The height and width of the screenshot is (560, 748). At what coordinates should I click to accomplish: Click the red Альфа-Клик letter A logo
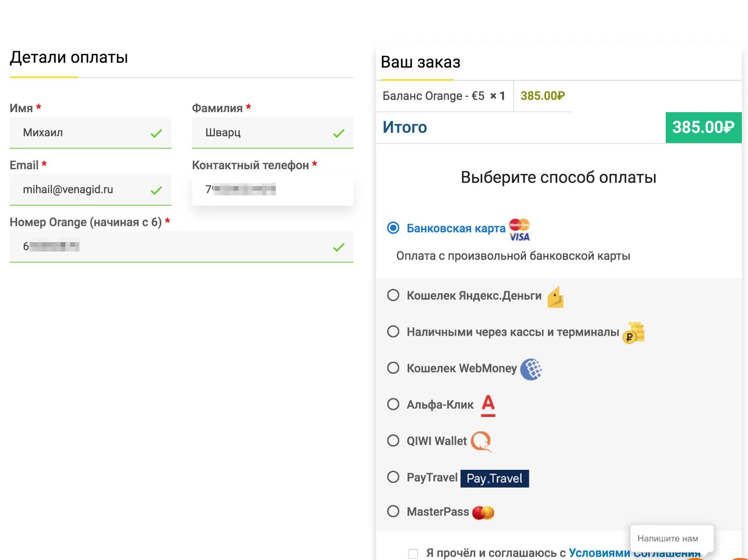[x=488, y=405]
